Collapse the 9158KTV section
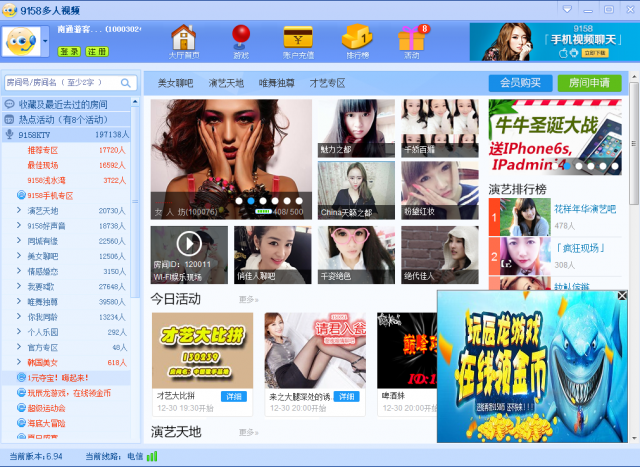The width and height of the screenshot is (640, 467). (9, 134)
